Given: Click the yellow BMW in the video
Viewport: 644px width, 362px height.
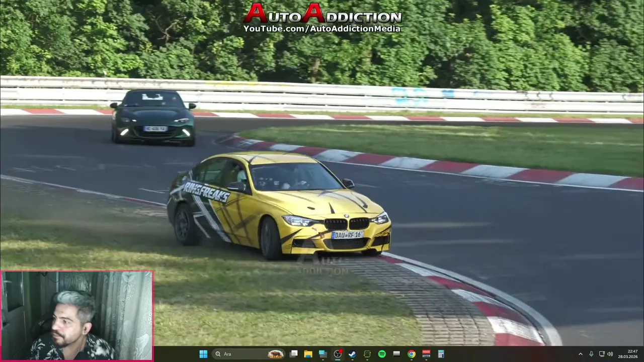Looking at the screenshot, I should coord(279,205).
